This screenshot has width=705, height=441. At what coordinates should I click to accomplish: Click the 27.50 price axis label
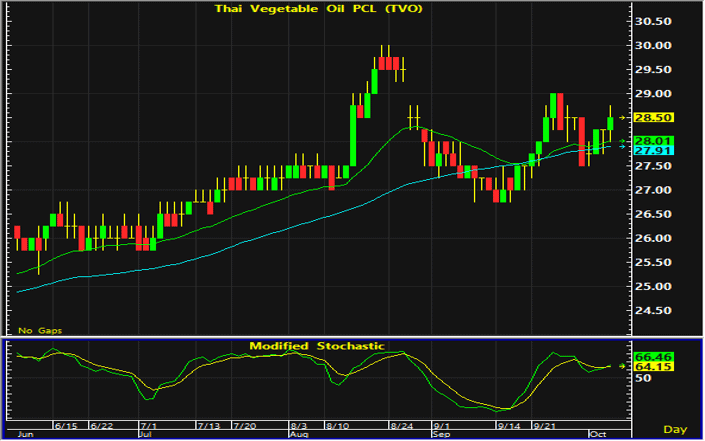point(653,166)
